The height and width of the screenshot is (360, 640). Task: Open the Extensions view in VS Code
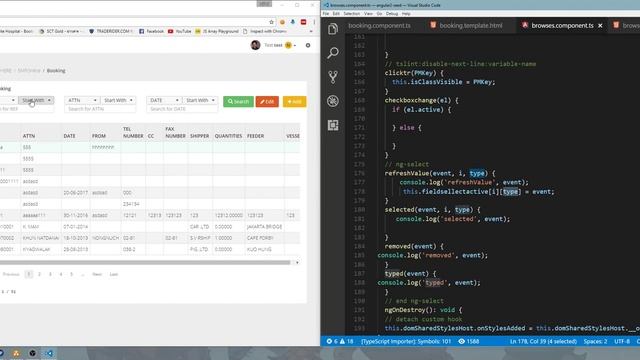coord(333,125)
